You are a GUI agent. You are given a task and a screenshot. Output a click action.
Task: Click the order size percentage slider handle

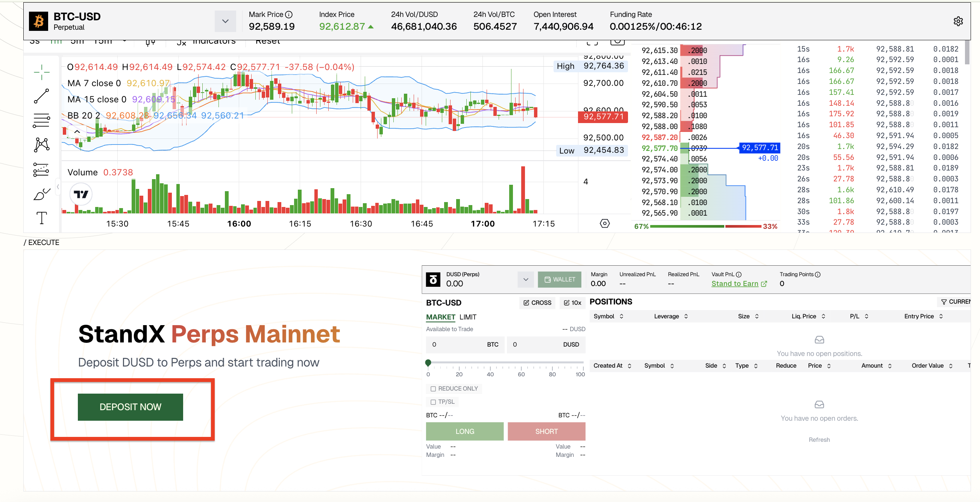(428, 363)
